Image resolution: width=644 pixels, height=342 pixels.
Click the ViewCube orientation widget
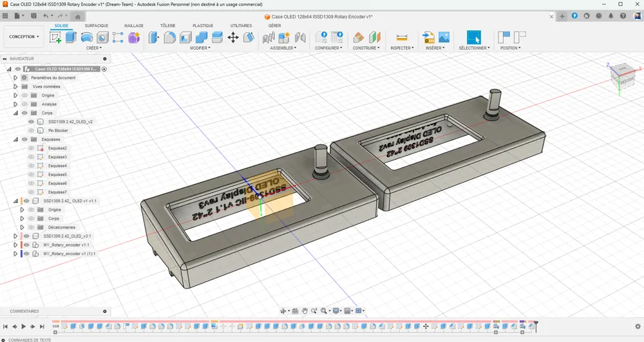[x=623, y=77]
